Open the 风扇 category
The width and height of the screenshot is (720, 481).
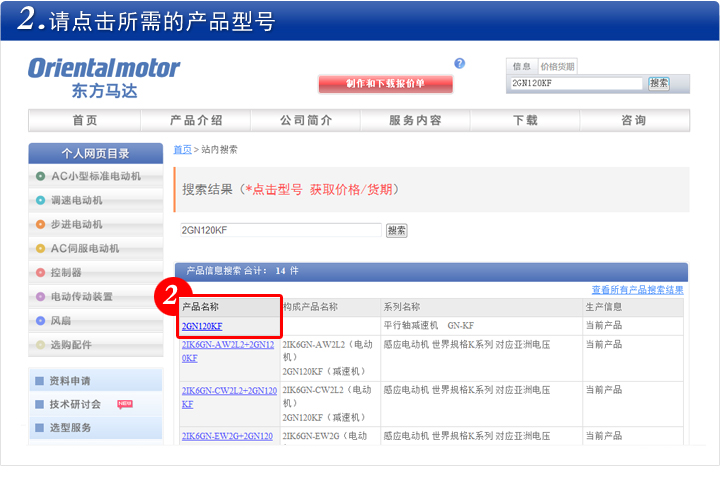tap(96, 320)
